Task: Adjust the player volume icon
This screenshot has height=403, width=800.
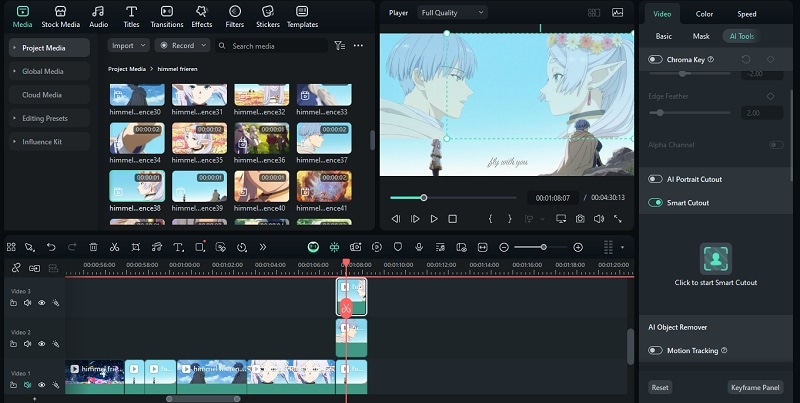Action: click(x=599, y=219)
